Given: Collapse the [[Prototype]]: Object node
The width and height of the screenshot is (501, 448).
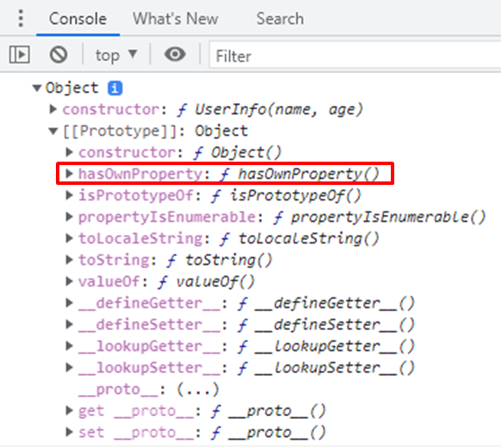Looking at the screenshot, I should coord(53,131).
